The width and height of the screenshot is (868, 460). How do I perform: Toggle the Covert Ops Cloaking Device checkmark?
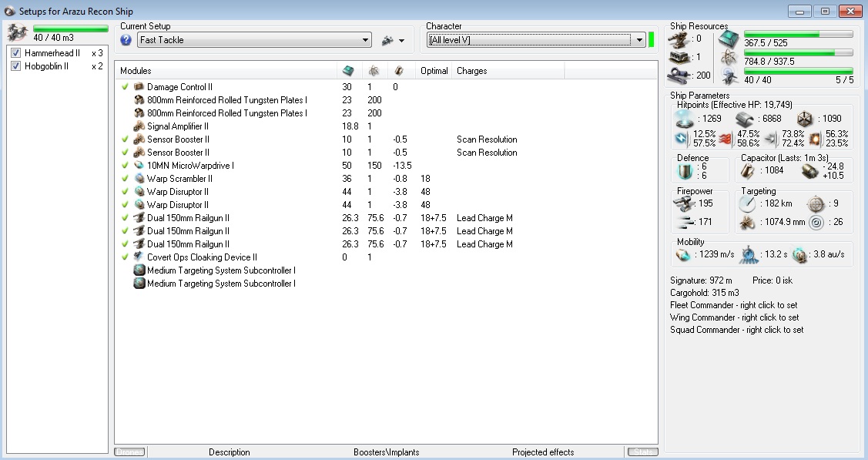click(x=125, y=257)
